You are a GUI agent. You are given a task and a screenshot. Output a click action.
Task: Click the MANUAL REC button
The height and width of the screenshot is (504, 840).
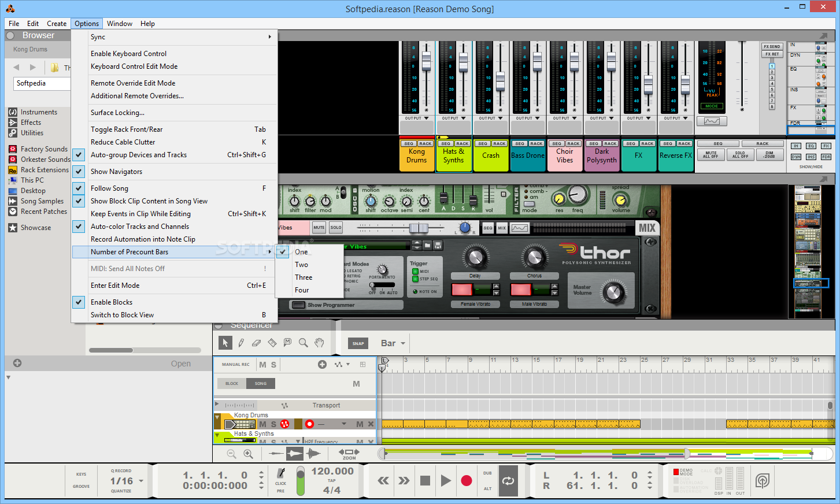tap(236, 364)
